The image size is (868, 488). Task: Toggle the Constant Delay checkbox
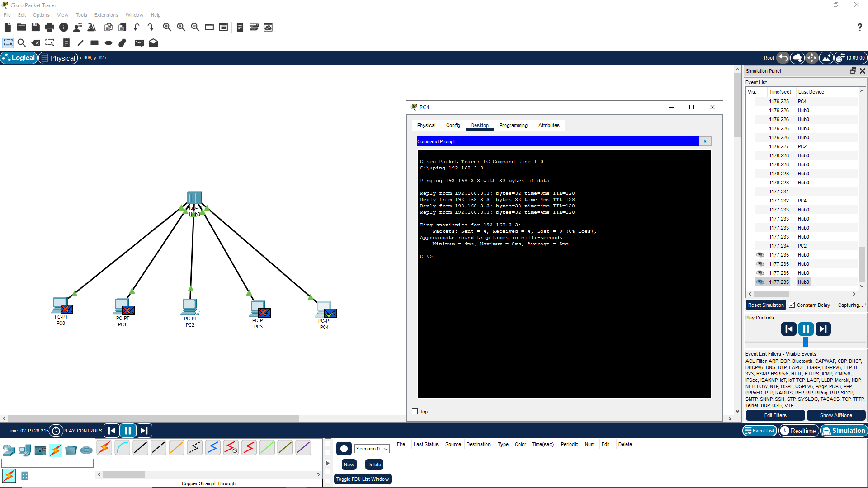coord(792,305)
